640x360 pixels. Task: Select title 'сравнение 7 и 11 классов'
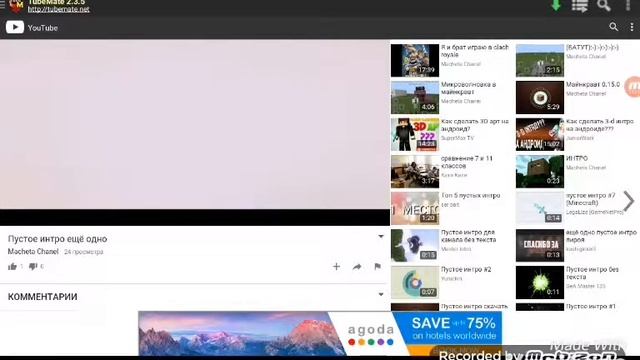pos(467,162)
